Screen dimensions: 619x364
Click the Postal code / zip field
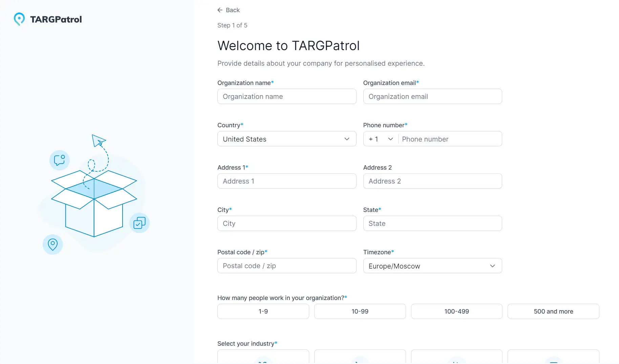pyautogui.click(x=286, y=266)
